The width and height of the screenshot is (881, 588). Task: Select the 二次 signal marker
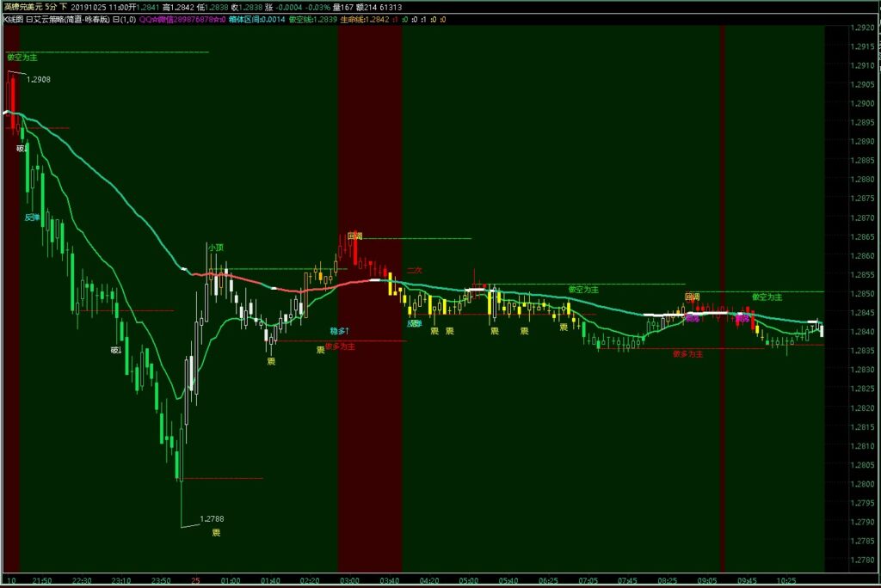415,270
